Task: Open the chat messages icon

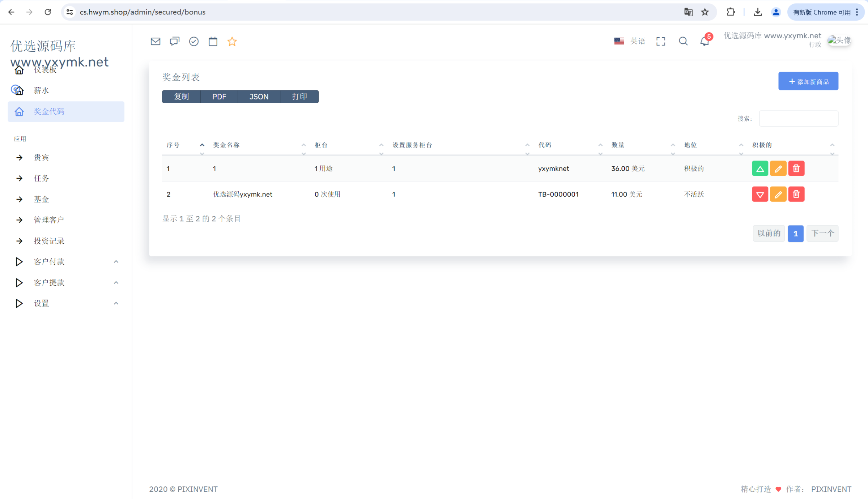Action: 175,42
